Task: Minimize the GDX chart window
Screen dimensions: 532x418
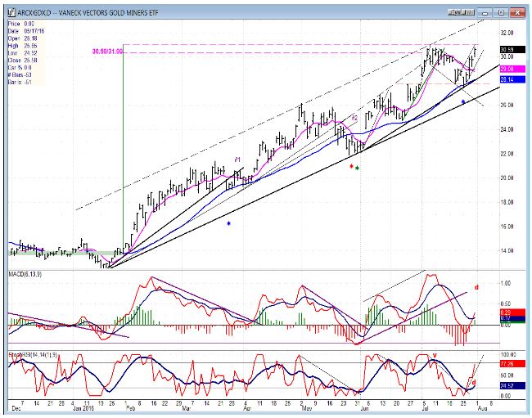Action: (485, 13)
